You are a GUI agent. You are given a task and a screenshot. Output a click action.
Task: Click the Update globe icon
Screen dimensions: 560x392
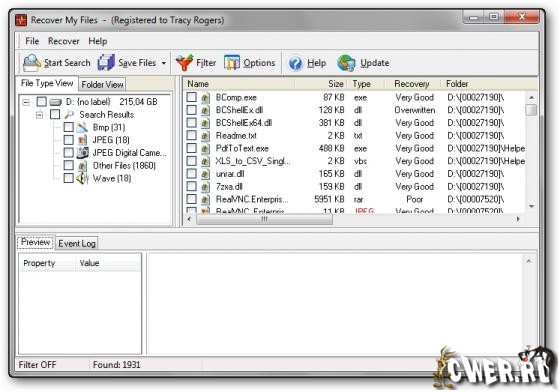[x=346, y=63]
